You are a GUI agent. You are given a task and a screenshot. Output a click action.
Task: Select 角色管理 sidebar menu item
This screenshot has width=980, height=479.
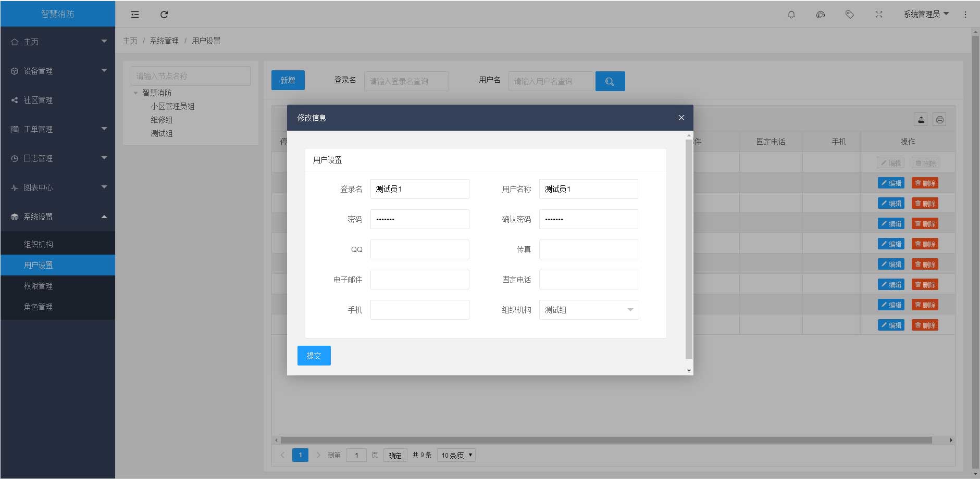[38, 307]
